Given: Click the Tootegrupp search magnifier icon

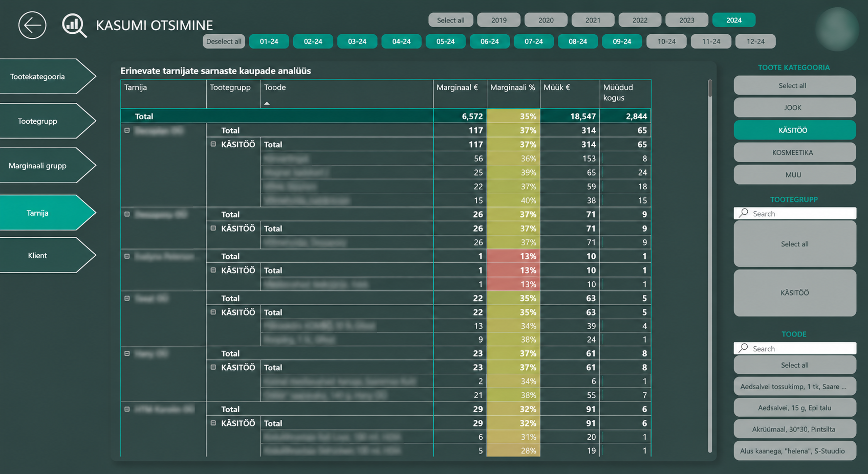Looking at the screenshot, I should click(x=744, y=213).
